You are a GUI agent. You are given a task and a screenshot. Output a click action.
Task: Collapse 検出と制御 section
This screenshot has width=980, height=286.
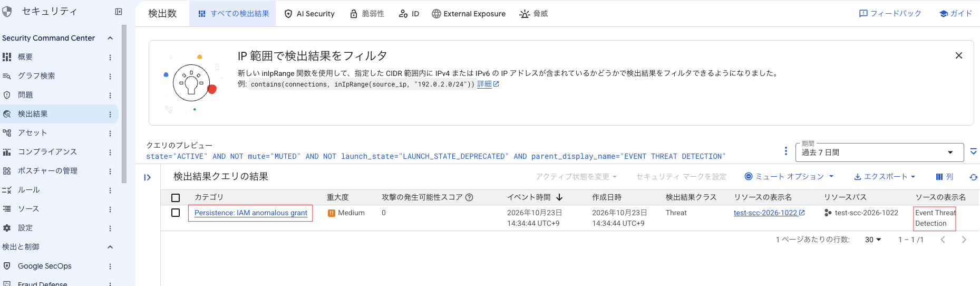click(110, 247)
